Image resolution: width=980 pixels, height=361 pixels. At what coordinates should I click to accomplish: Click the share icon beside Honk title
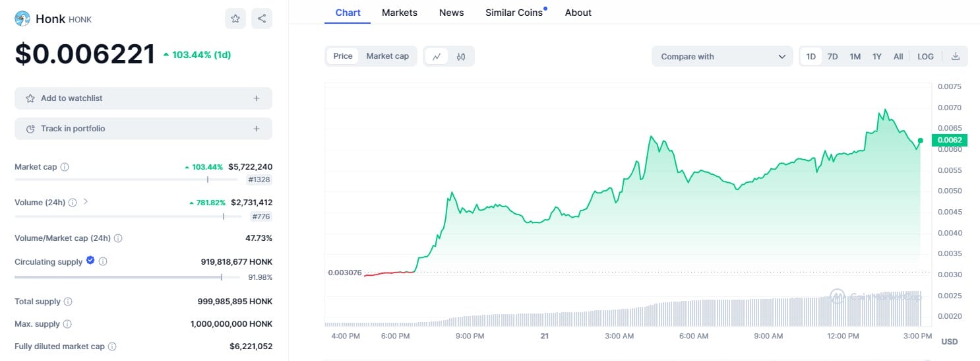262,18
